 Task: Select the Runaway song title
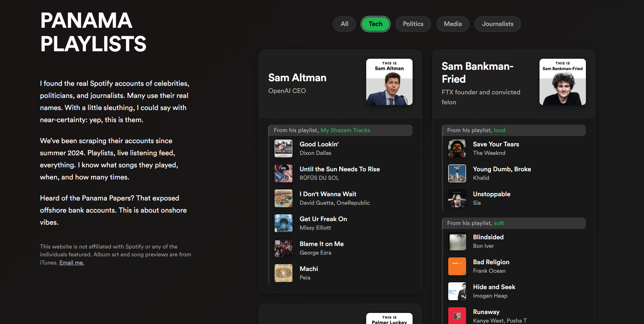[x=486, y=312]
